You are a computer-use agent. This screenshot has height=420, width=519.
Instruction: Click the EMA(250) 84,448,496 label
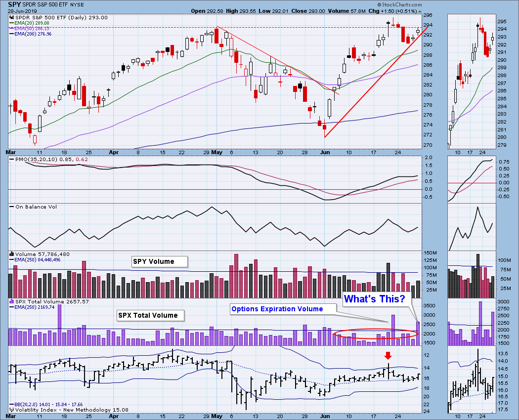[38, 260]
